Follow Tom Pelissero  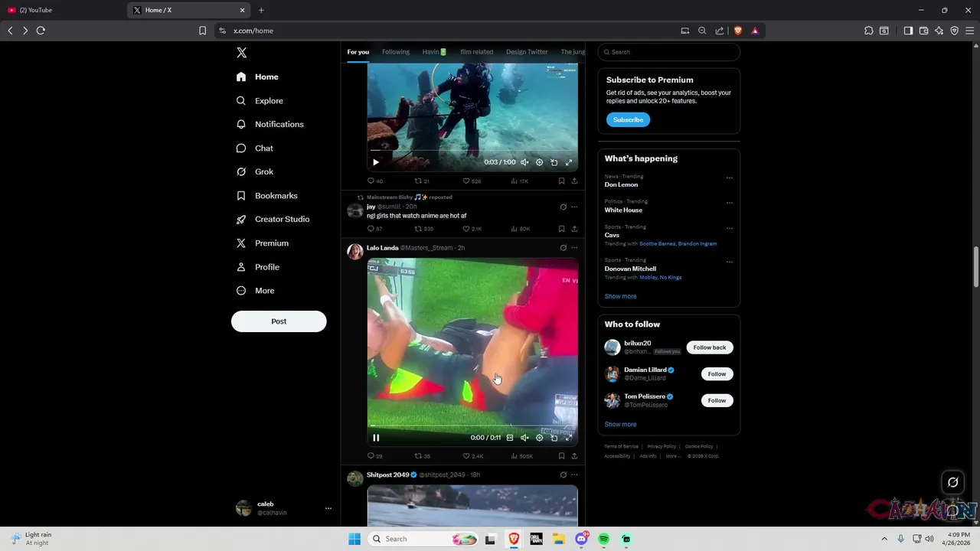[x=717, y=400]
